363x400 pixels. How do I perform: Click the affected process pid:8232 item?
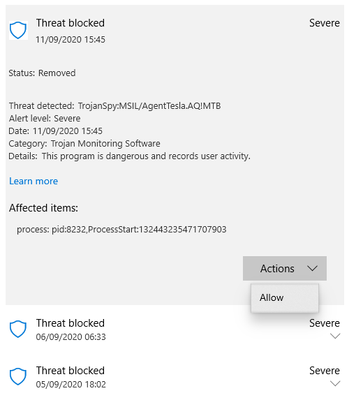click(121, 230)
